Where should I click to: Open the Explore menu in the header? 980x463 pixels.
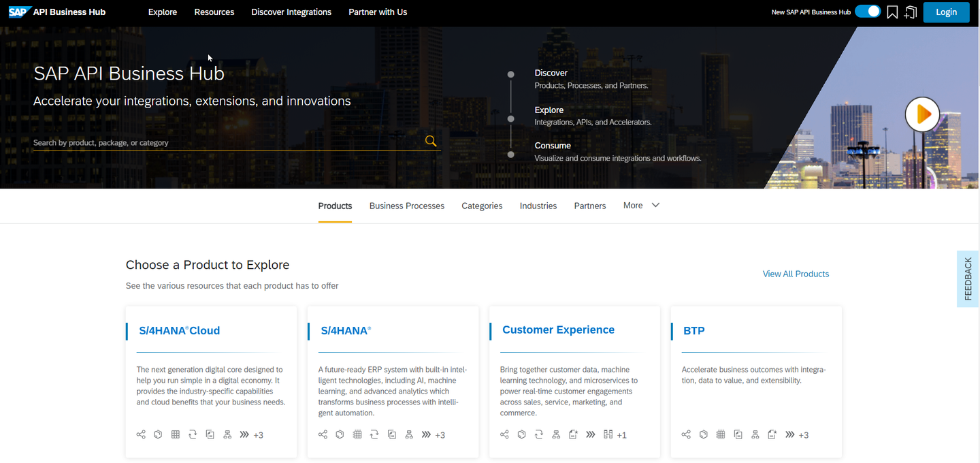[163, 12]
